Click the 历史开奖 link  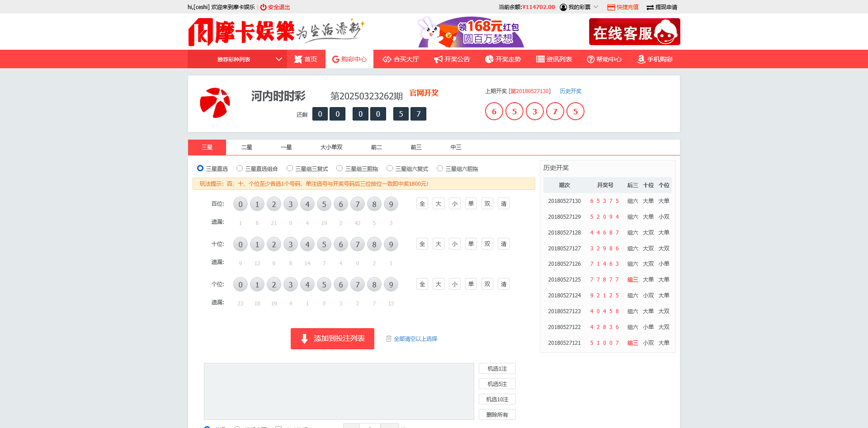[x=571, y=91]
